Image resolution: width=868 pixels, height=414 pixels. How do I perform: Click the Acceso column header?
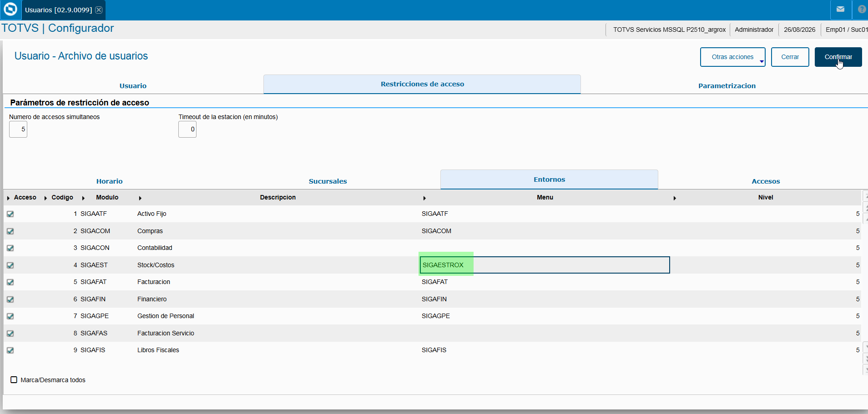click(x=25, y=197)
